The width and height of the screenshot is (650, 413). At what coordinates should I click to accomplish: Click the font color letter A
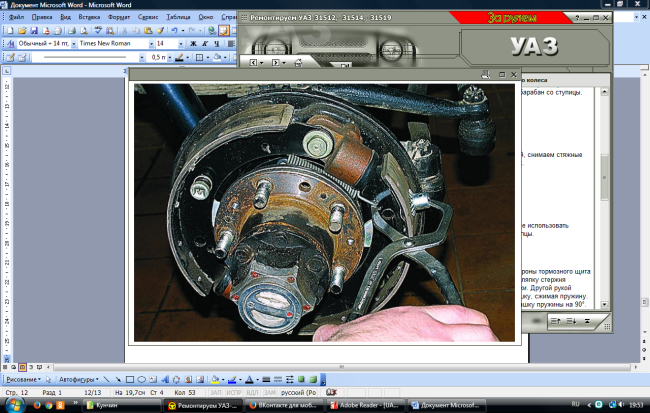(x=250, y=379)
